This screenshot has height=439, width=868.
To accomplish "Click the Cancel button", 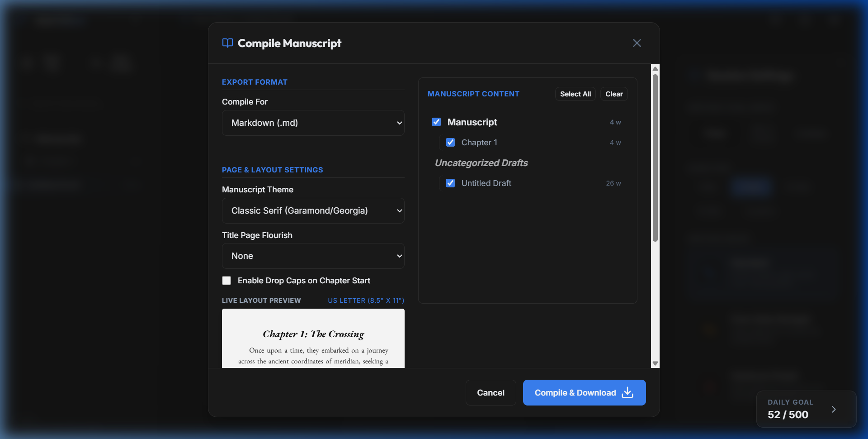I will pyautogui.click(x=491, y=392).
